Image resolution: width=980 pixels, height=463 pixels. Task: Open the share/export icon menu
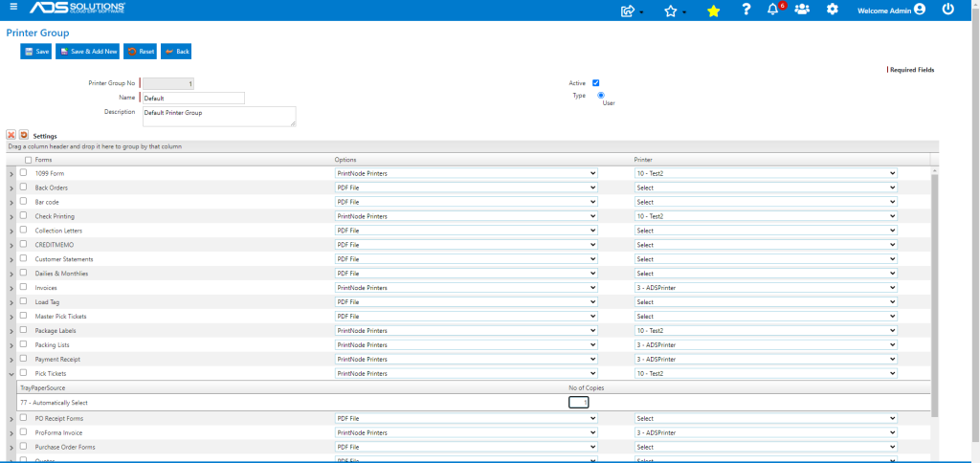pyautogui.click(x=628, y=11)
